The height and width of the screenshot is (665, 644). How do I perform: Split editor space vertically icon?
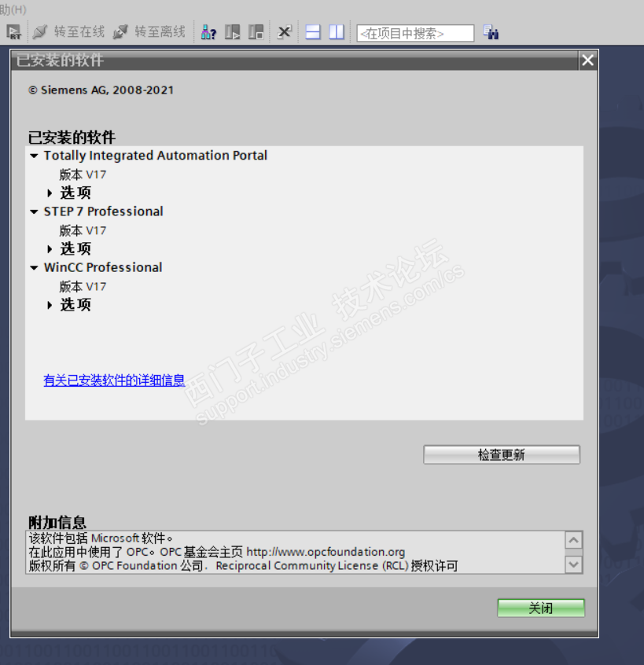click(x=337, y=32)
